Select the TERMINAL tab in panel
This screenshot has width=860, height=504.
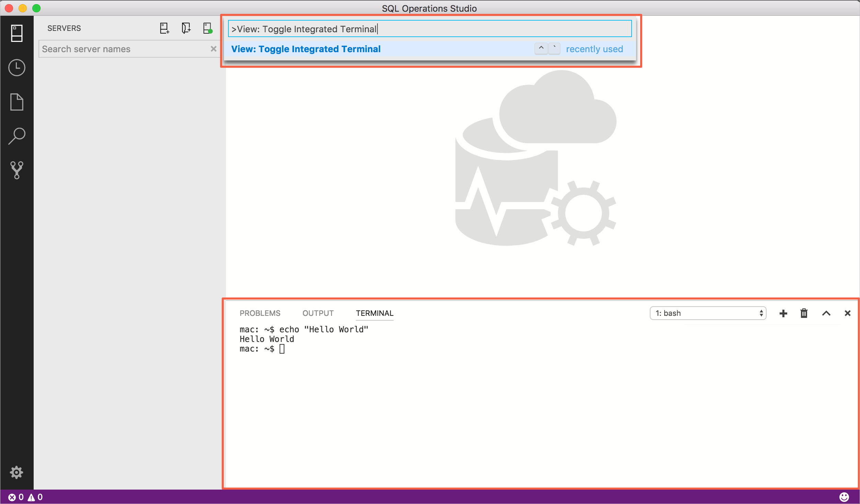(x=374, y=313)
